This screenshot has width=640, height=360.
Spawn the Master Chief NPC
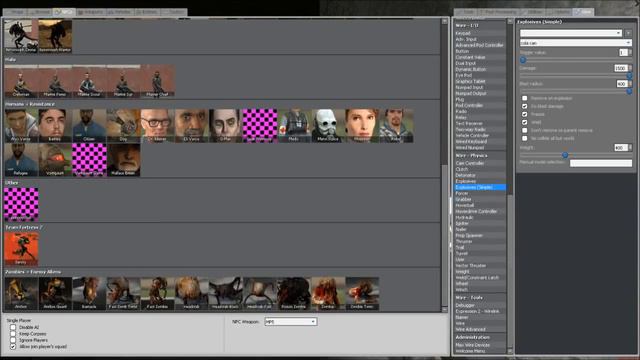pos(158,81)
